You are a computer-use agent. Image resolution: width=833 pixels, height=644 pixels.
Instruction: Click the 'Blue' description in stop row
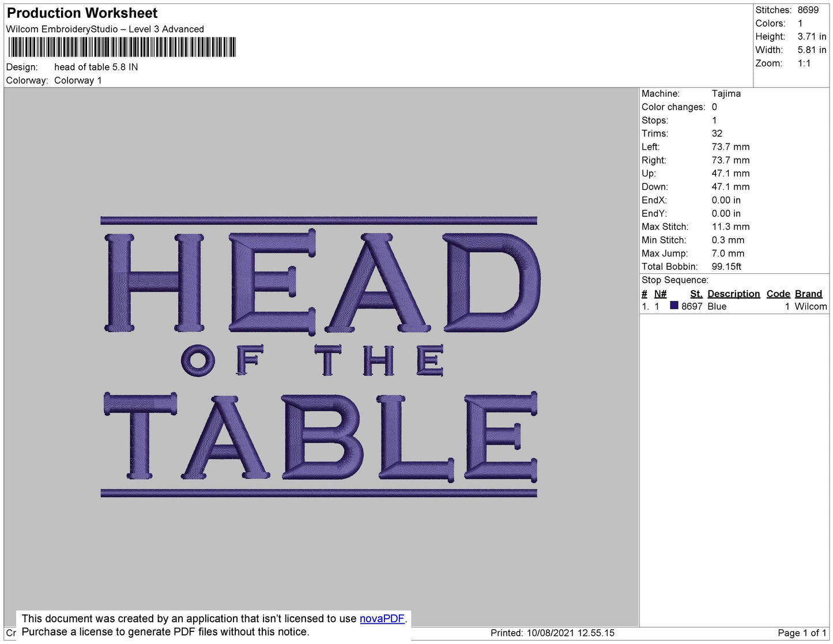pyautogui.click(x=717, y=306)
